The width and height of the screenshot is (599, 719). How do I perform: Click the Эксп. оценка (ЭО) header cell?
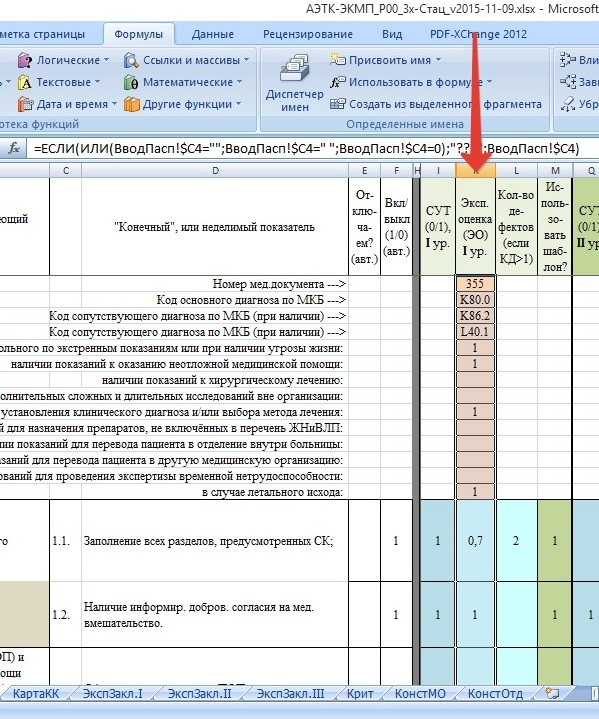coord(475,227)
